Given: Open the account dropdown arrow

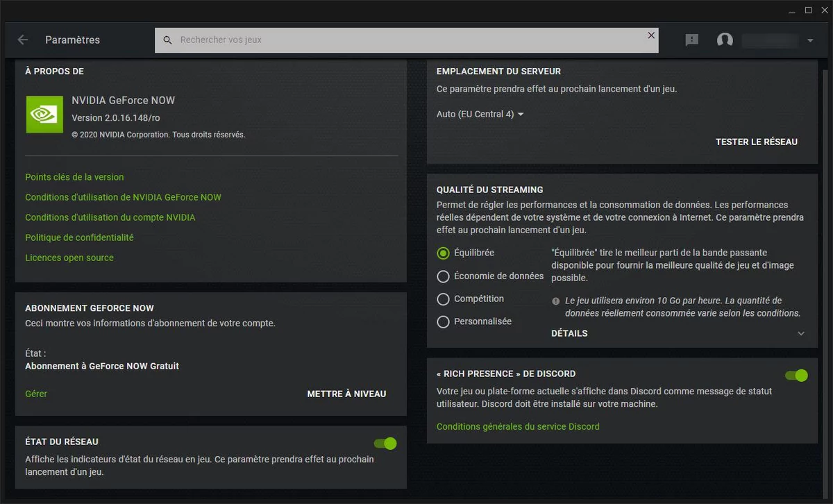Looking at the screenshot, I should point(810,41).
